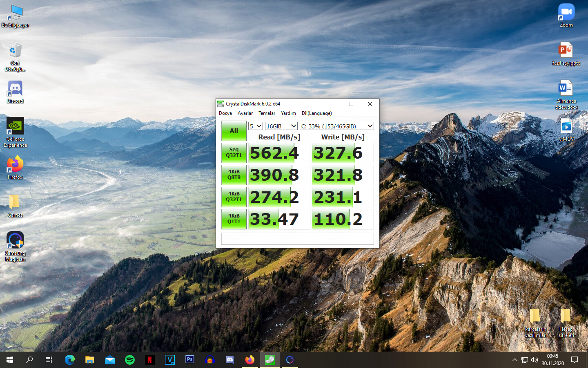Open Photoshop from taskbar
This screenshot has height=368, width=588.
(x=190, y=360)
